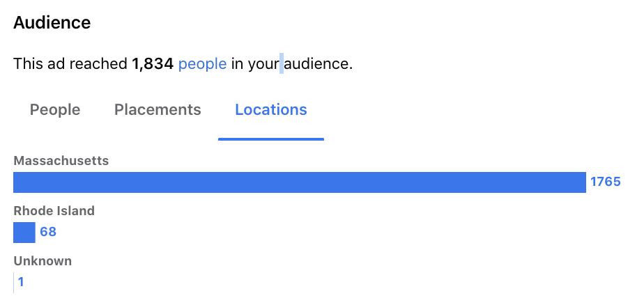This screenshot has height=298, width=644.
Task: Open the Placements tab
Action: pyautogui.click(x=158, y=109)
